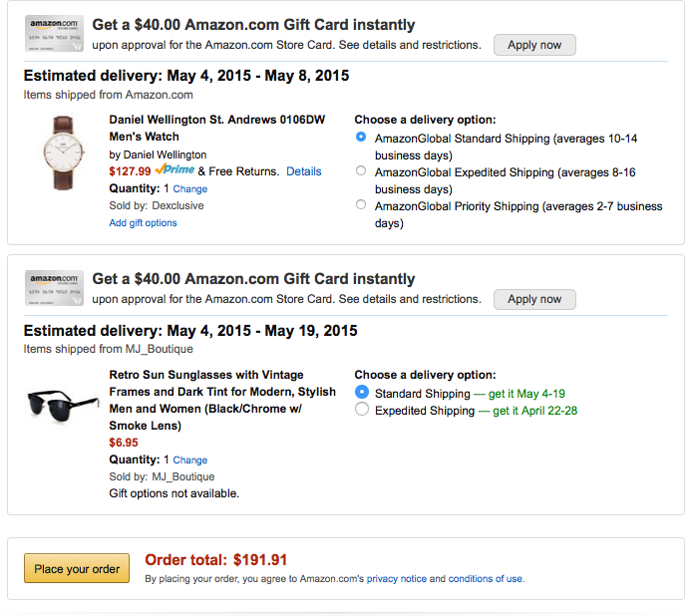Change quantity of the Daniel Wellington watch
The image size is (699, 616).
pyautogui.click(x=189, y=188)
